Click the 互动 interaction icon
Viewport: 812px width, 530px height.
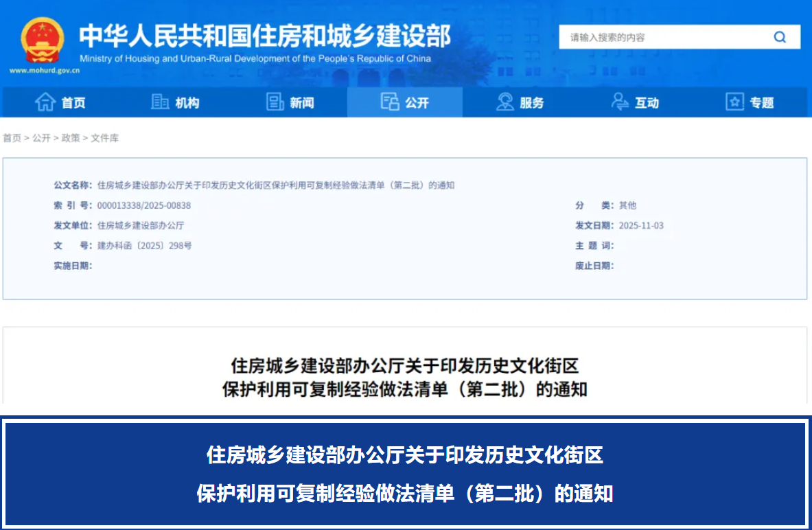tap(620, 102)
